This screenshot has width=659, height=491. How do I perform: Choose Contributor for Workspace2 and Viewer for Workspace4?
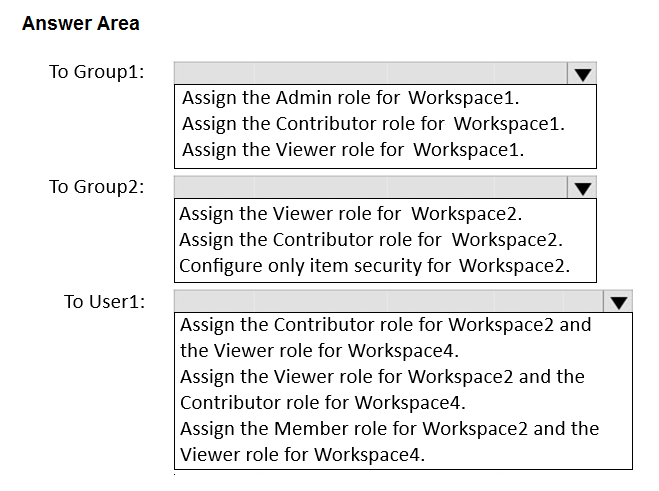coord(386,338)
